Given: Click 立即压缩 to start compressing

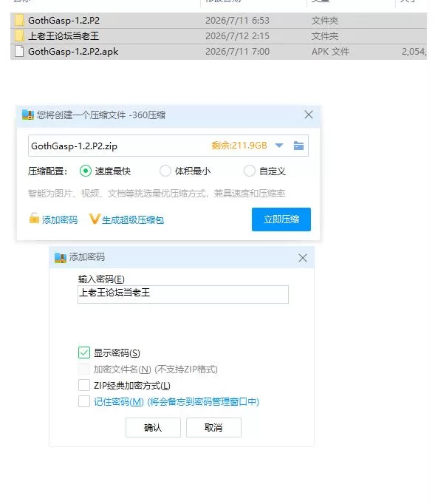Looking at the screenshot, I should [281, 219].
